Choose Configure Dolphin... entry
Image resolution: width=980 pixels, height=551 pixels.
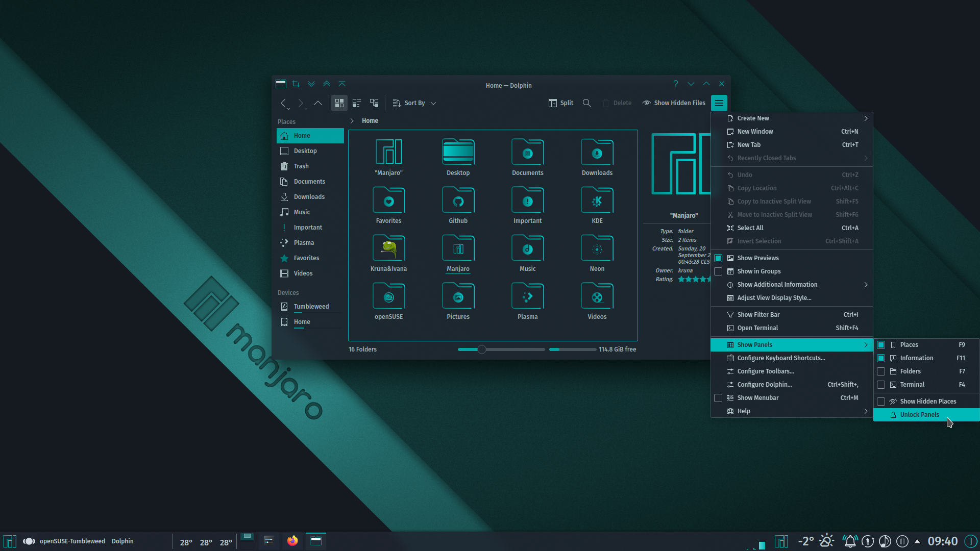point(792,385)
